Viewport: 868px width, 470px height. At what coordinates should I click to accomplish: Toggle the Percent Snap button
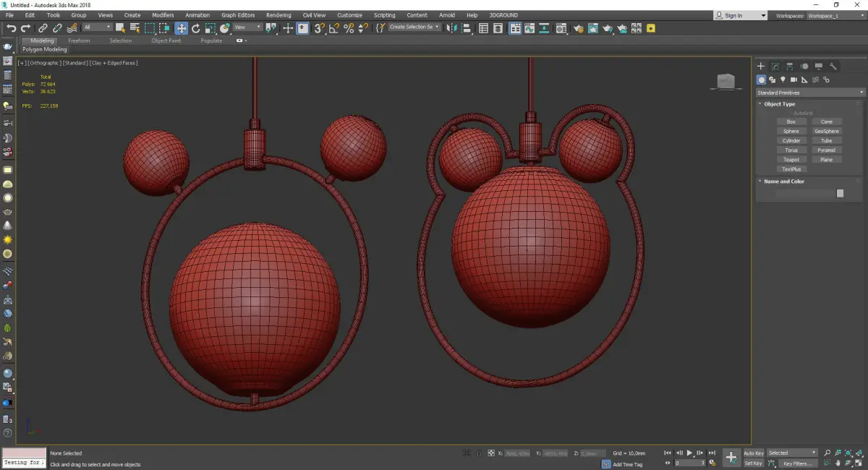(x=349, y=28)
